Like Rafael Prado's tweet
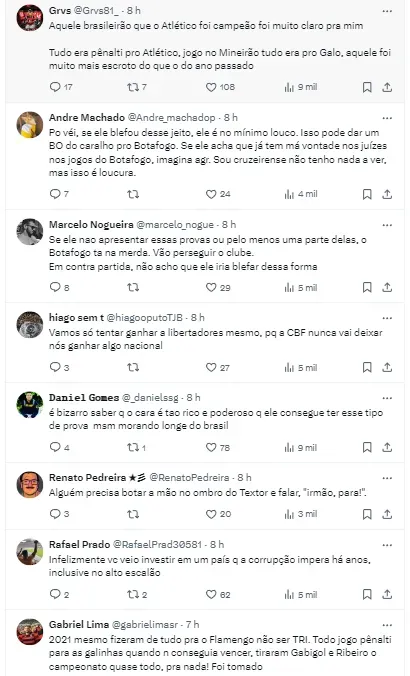Screen dimensions: 410x676 [x=211, y=595]
